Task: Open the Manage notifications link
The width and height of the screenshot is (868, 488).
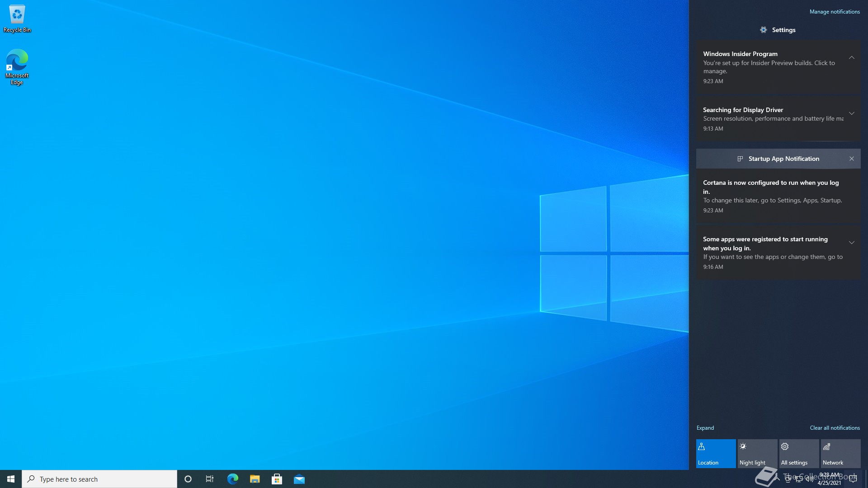Action: 835,12
